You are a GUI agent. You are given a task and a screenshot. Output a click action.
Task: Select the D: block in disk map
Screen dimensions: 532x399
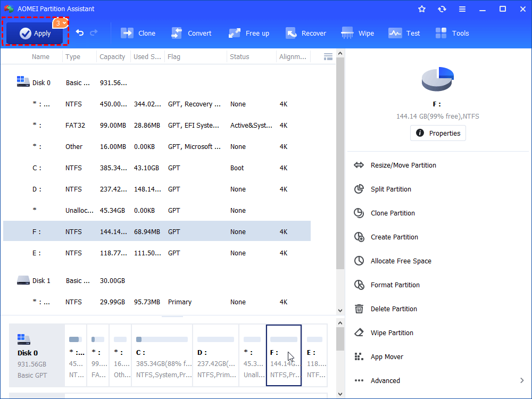pyautogui.click(x=216, y=355)
